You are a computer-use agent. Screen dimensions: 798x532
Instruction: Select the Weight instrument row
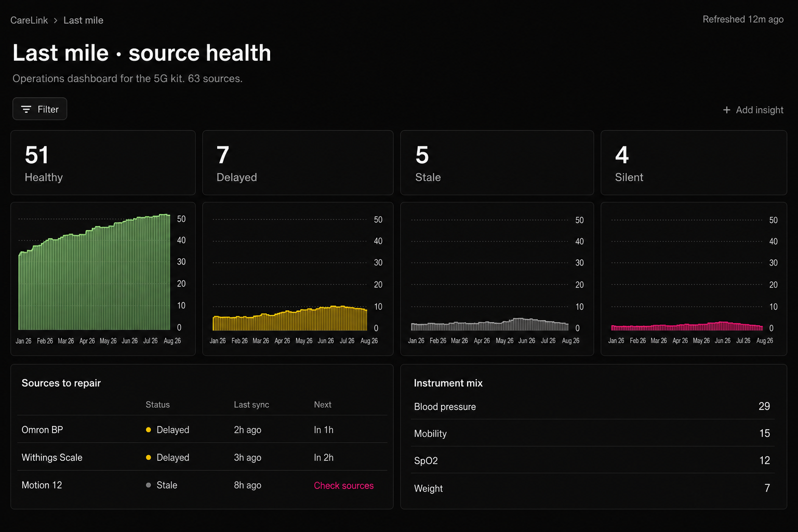[x=592, y=488]
